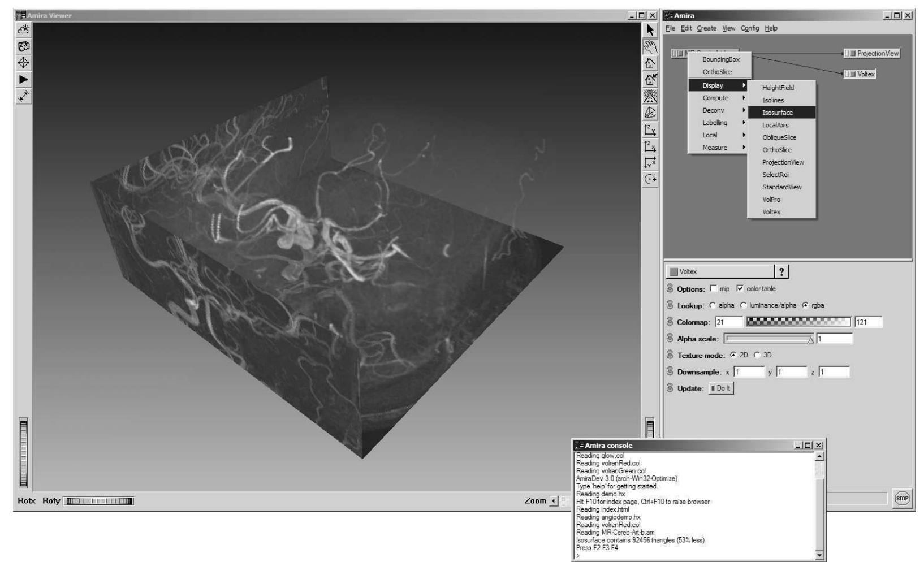
Task: Click the question mark help button
Action: tap(781, 272)
